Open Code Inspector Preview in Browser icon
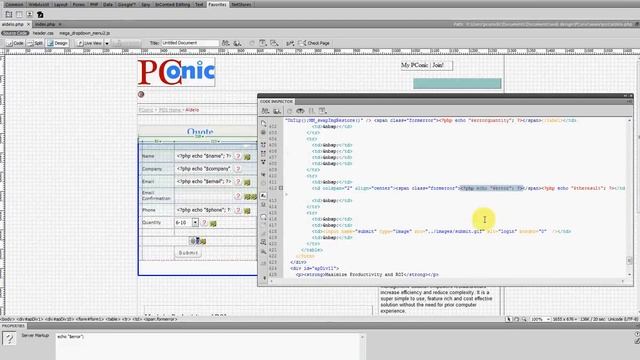 (x=277, y=111)
